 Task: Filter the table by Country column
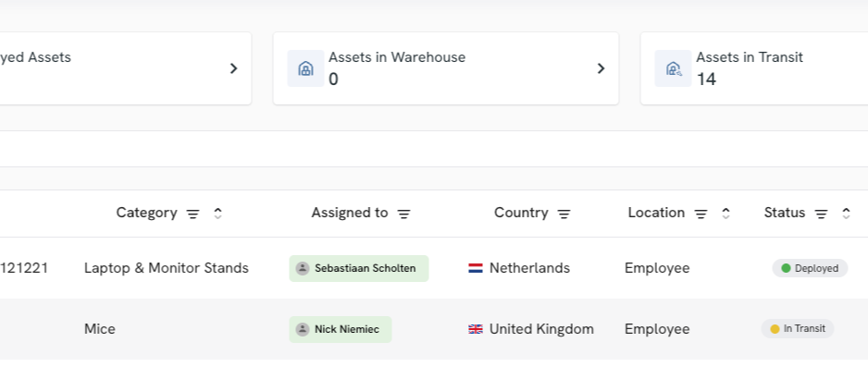point(564,214)
